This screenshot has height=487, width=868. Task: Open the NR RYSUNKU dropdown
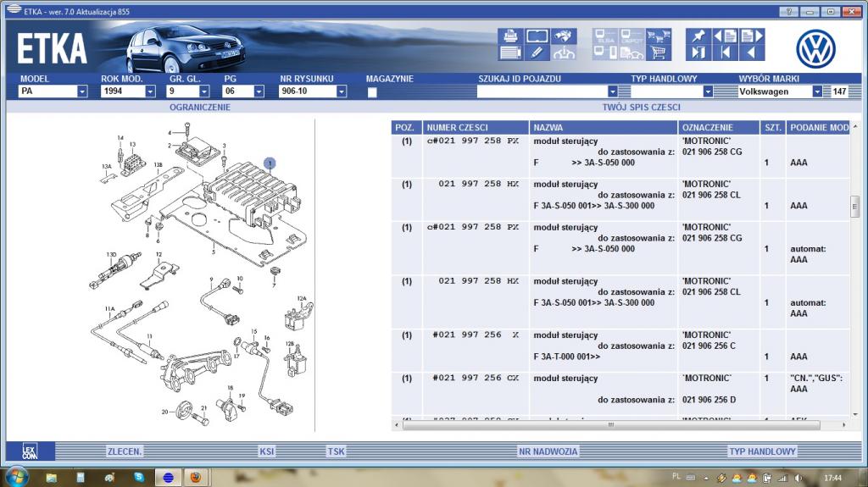pos(342,91)
